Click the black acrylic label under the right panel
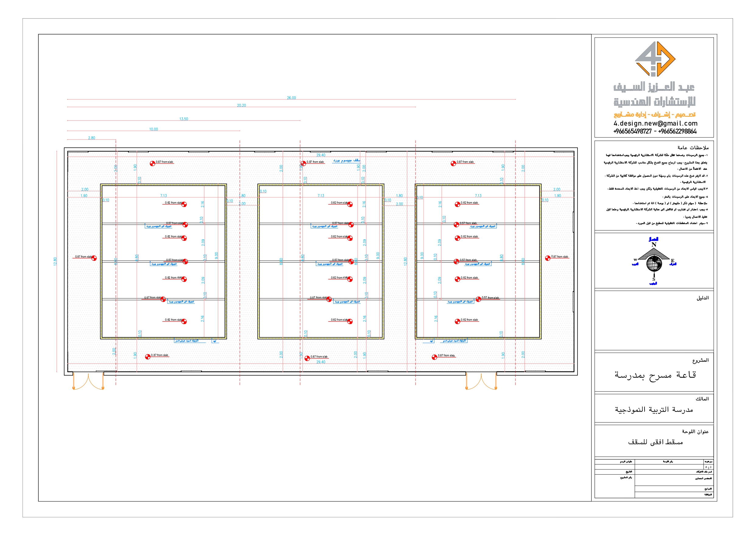756x535 pixels. [454, 341]
